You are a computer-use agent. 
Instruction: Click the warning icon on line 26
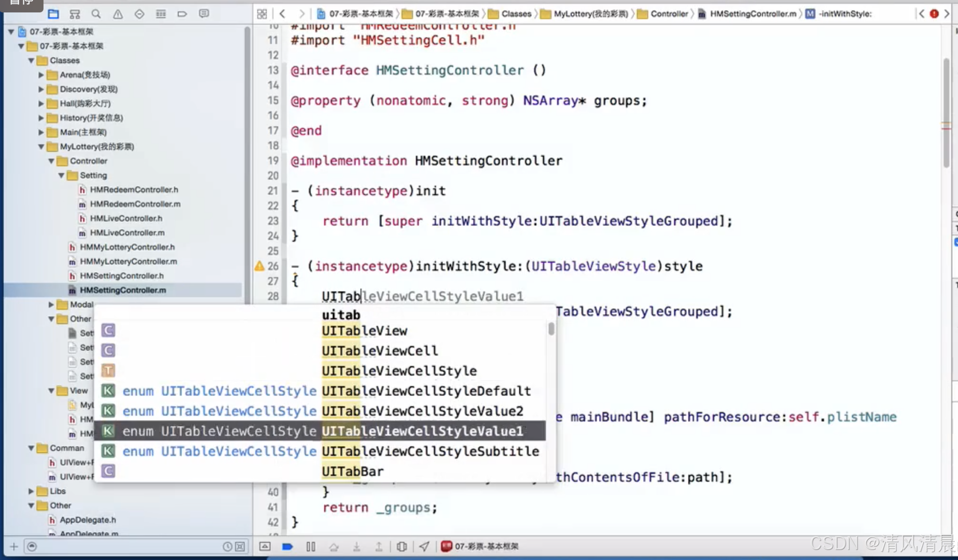[x=259, y=265]
